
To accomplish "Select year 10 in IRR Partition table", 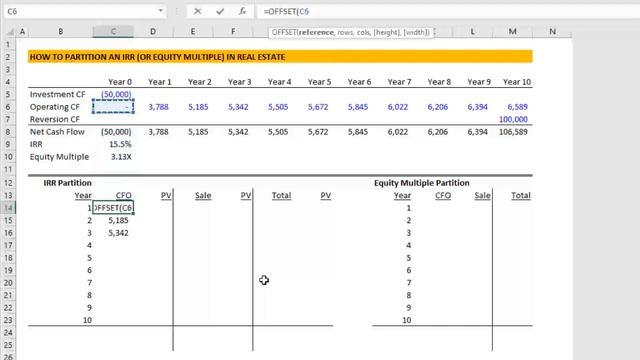I will (87, 320).
